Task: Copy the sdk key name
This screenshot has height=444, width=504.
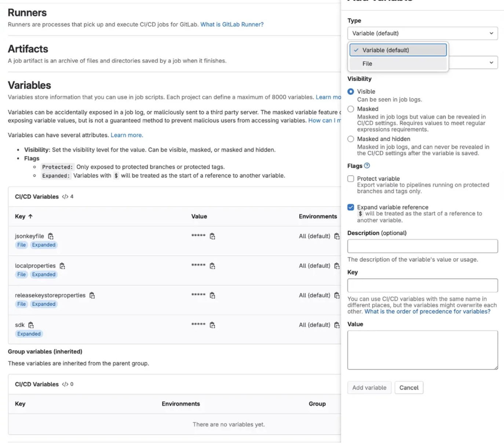Action: (x=31, y=325)
